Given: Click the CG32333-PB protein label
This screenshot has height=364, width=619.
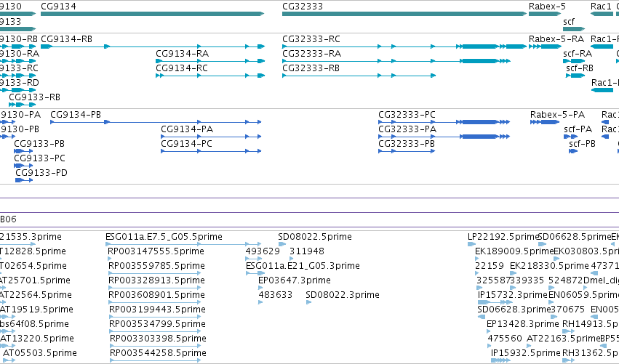Looking at the screenshot, I should tap(407, 144).
